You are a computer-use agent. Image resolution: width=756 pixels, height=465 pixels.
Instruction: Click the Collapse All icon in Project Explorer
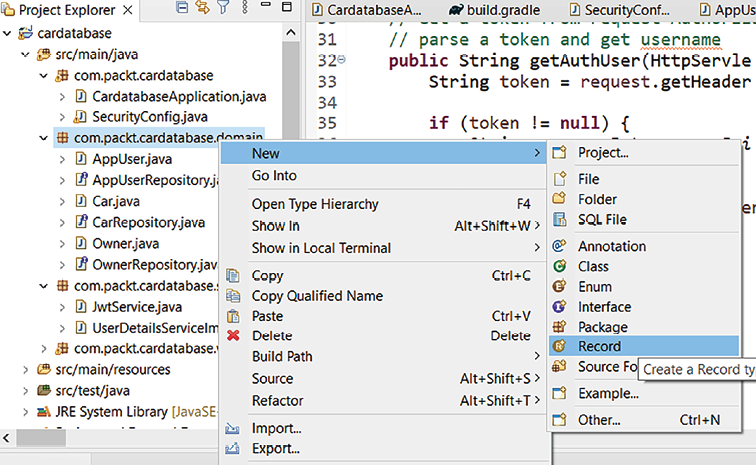182,9
